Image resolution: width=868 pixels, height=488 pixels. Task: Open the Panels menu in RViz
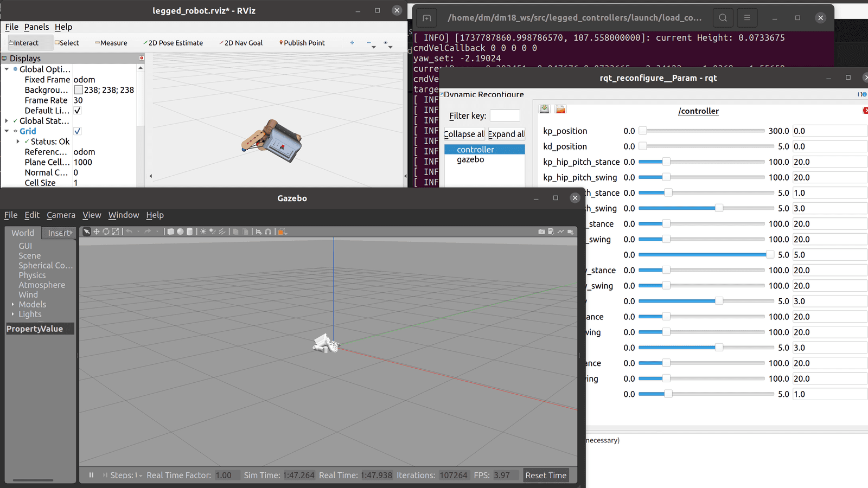click(36, 27)
